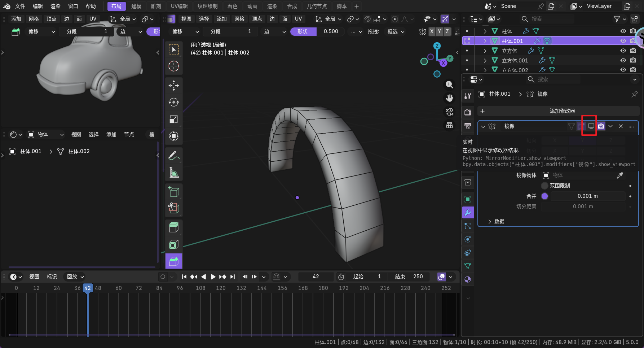Toggle camera view using viewport camera icon
The height and width of the screenshot is (348, 644).
coord(449,112)
